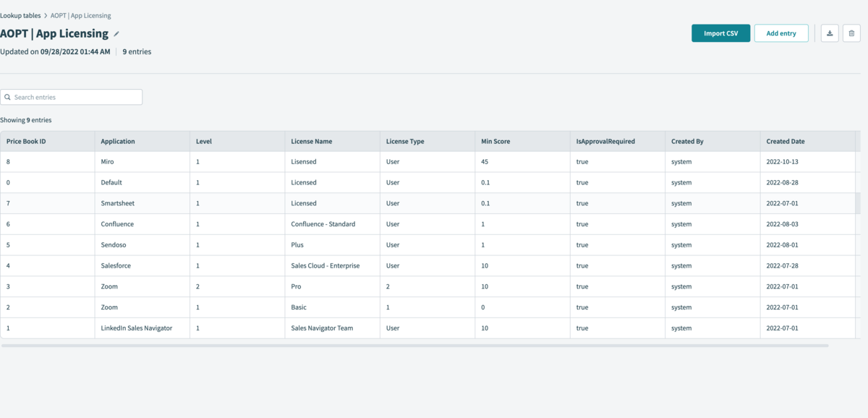The width and height of the screenshot is (868, 418).
Task: Click Confluence - Standard license name
Action: pos(332,224)
